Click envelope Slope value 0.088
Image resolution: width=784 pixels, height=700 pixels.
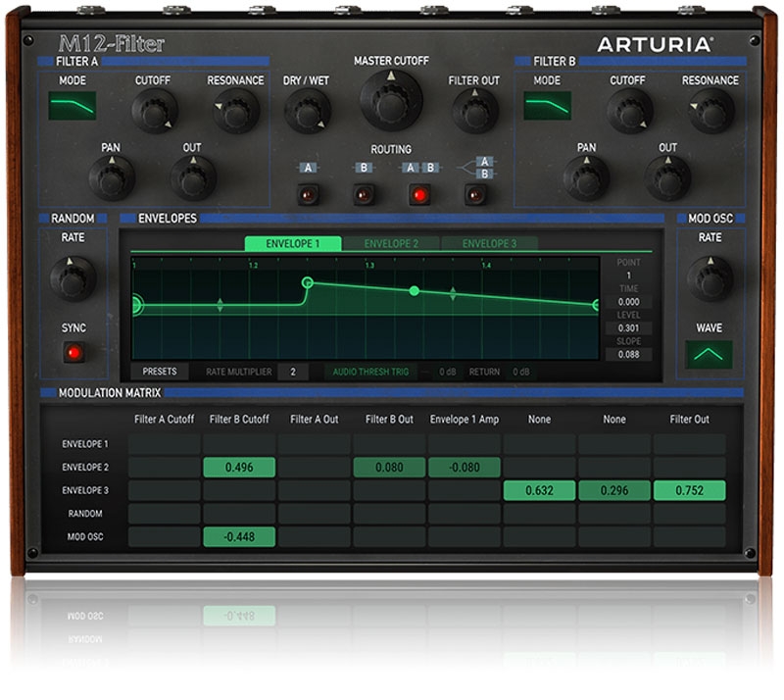[628, 354]
